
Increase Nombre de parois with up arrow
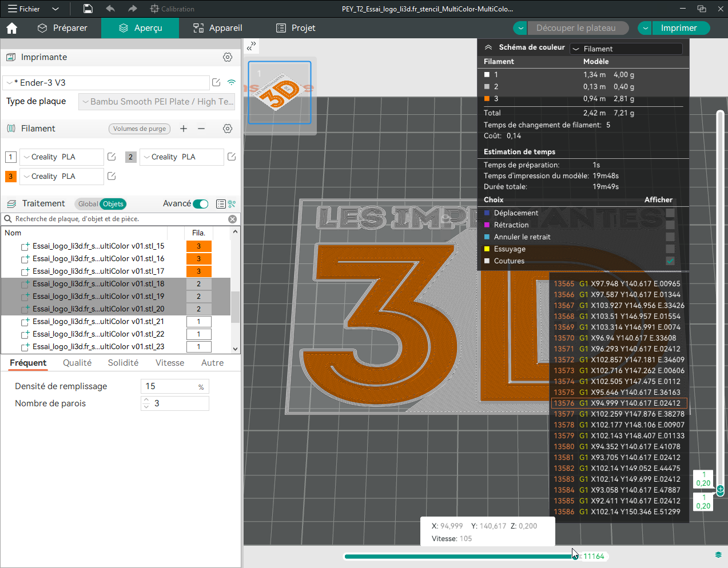(146, 400)
